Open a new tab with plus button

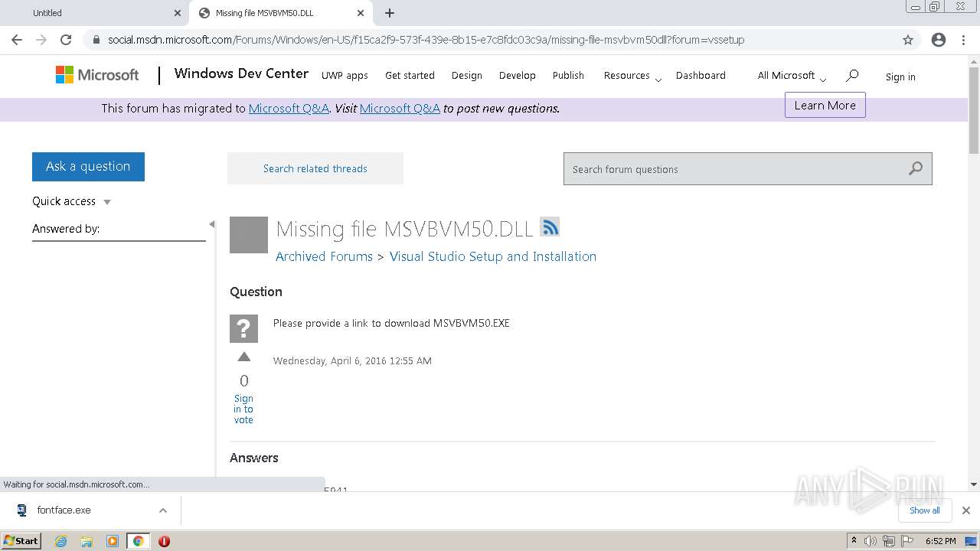tap(390, 13)
